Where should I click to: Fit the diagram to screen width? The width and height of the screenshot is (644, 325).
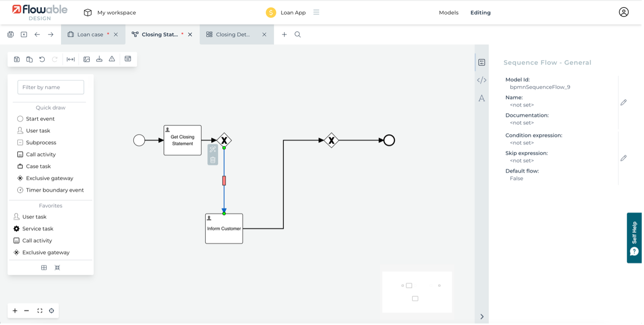click(x=71, y=59)
